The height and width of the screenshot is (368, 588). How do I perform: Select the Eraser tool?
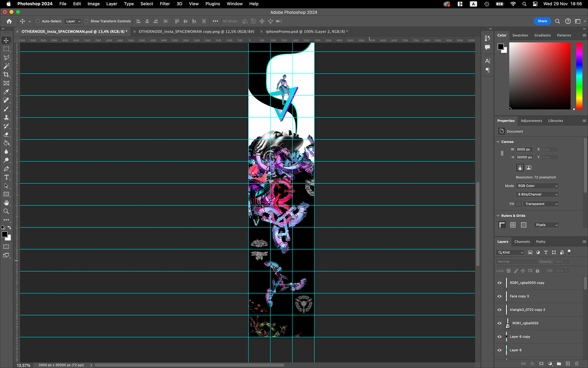pyautogui.click(x=6, y=135)
